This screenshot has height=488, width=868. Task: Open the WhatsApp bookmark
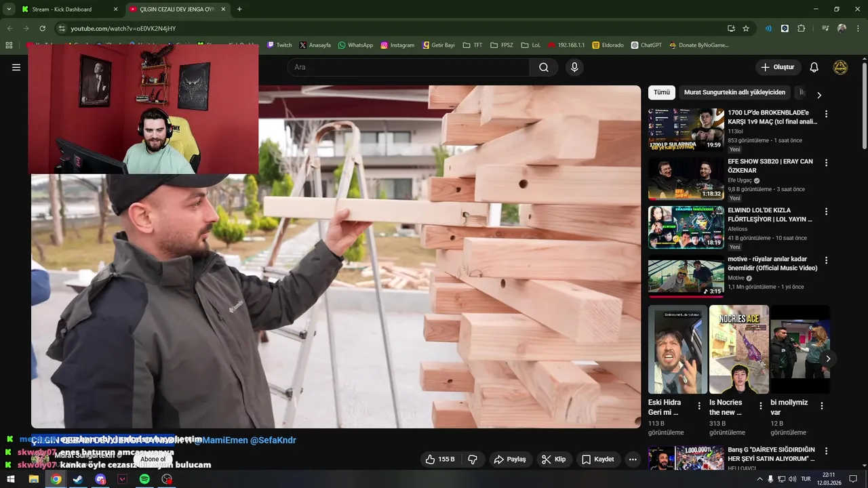pyautogui.click(x=355, y=45)
